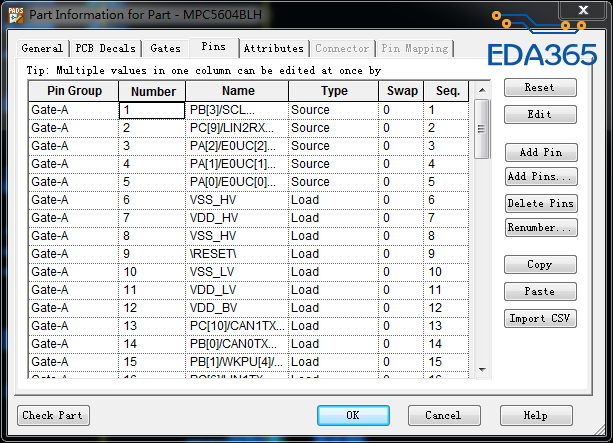
Task: Confirm with the OK button
Action: [353, 415]
